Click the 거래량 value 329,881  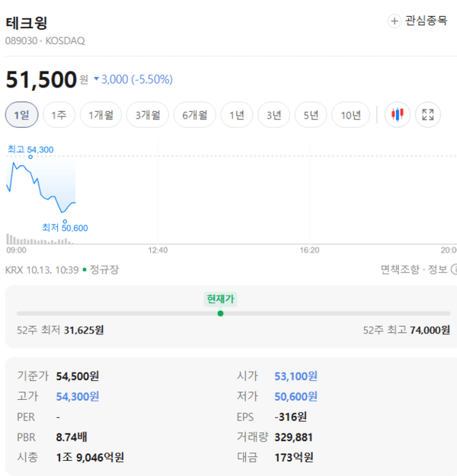[x=294, y=437]
